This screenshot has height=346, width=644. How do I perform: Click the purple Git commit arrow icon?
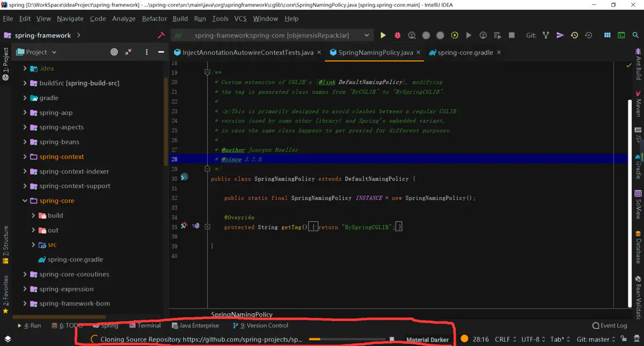(x=560, y=35)
